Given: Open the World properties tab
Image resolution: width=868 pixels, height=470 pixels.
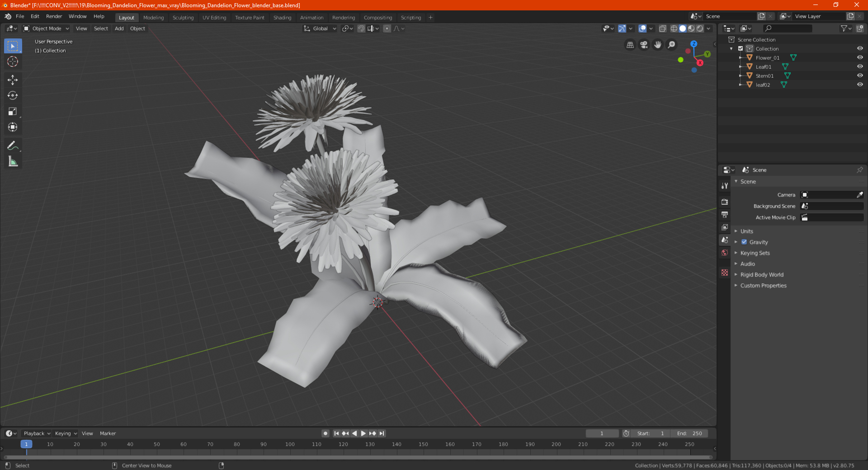Looking at the screenshot, I should (x=725, y=253).
